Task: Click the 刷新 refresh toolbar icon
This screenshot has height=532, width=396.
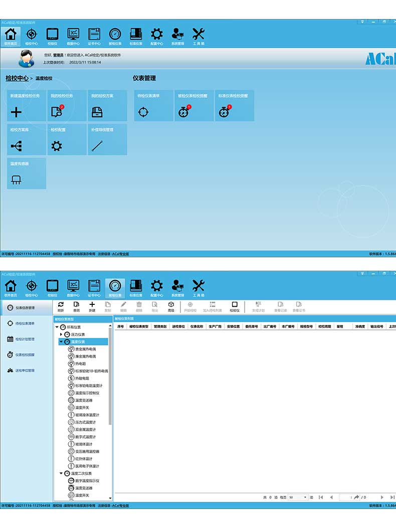Action: [61, 306]
